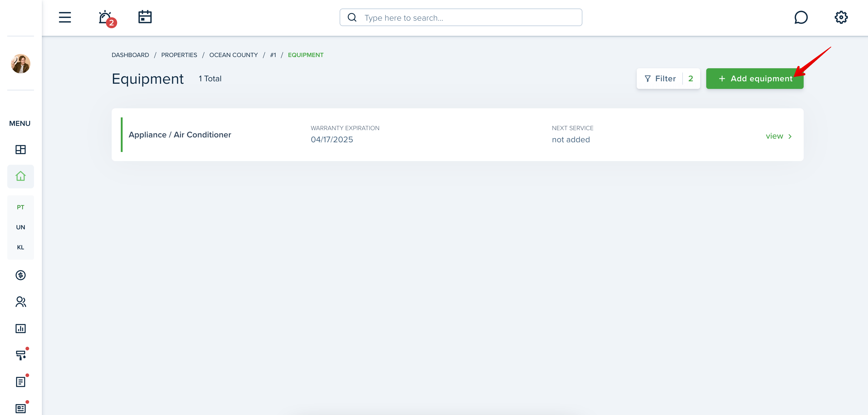This screenshot has width=868, height=415.
Task: Open the accounting dollar icon in sidebar
Action: pos(21,275)
